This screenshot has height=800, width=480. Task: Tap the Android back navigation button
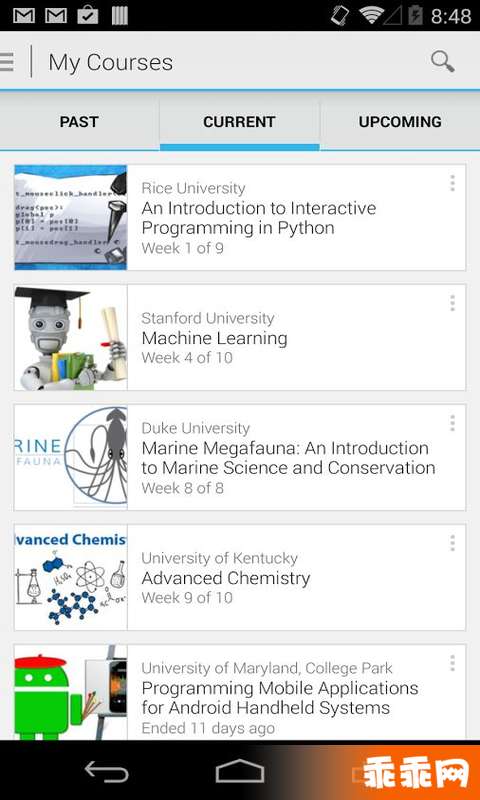(106, 771)
